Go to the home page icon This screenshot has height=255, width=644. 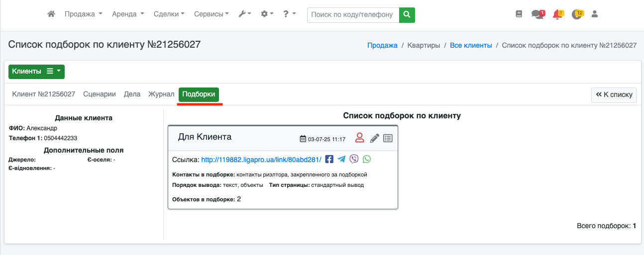coord(51,14)
